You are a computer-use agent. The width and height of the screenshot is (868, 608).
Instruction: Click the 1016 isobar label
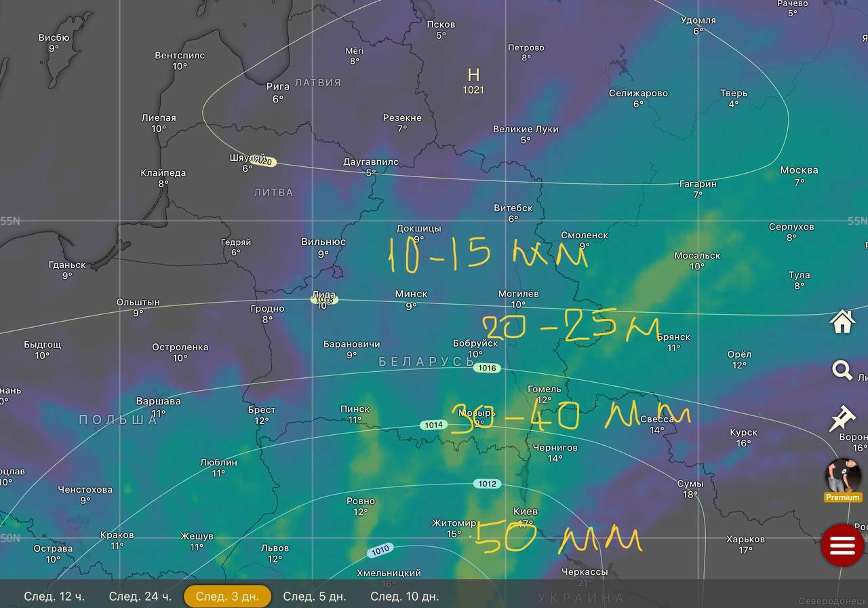point(487,368)
